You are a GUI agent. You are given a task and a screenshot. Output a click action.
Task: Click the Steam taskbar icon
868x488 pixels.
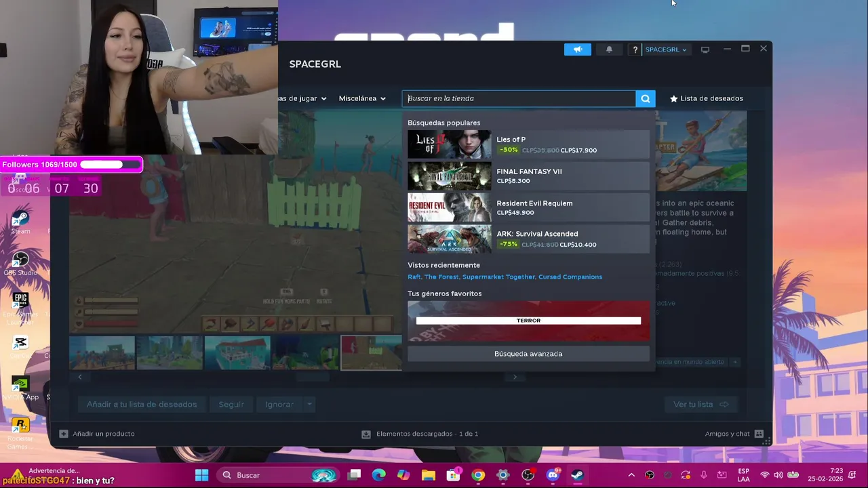[x=577, y=475]
